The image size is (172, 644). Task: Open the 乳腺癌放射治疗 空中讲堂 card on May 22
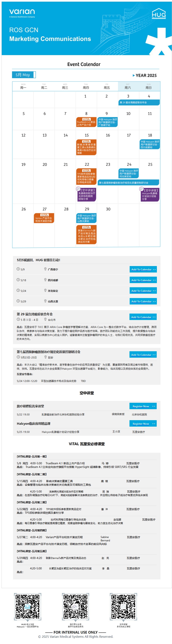point(86,194)
